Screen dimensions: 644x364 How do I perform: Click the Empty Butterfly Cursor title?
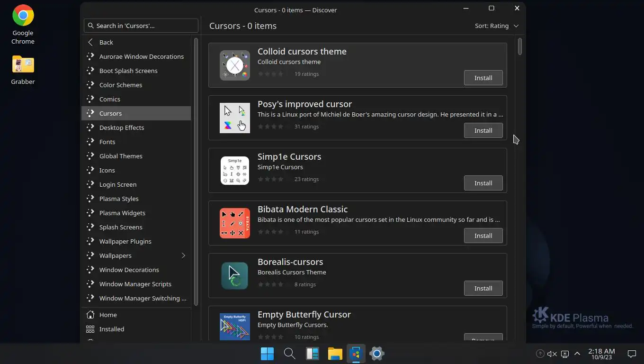tap(304, 314)
